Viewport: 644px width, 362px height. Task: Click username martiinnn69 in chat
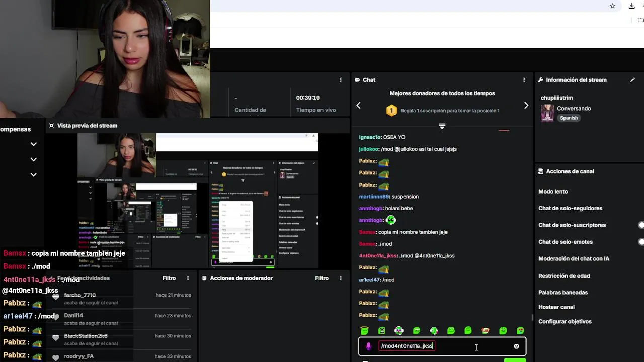(x=374, y=197)
